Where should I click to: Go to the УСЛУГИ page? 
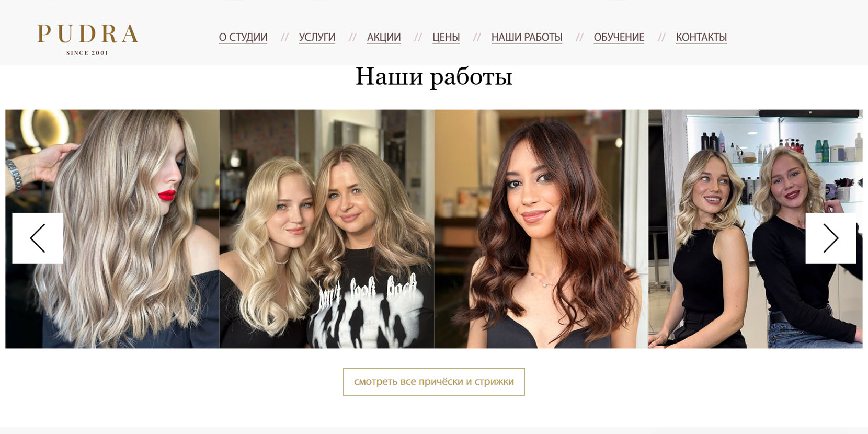[317, 37]
